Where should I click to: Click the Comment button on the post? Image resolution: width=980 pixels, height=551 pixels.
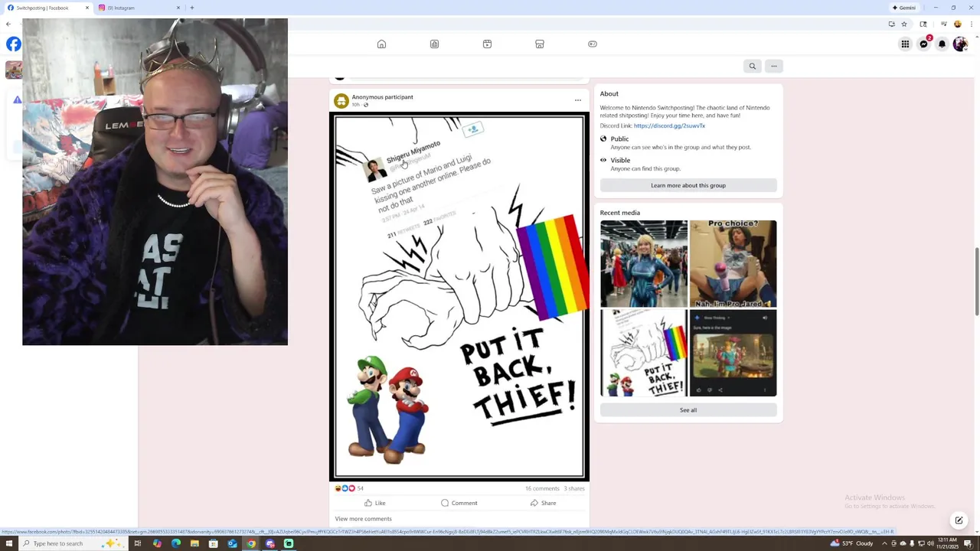[x=459, y=503]
